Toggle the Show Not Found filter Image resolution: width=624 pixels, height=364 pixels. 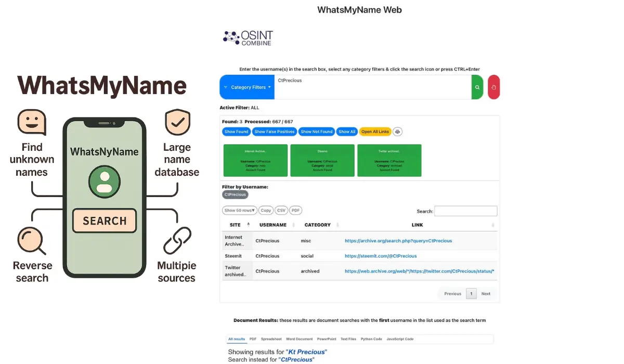tap(316, 131)
